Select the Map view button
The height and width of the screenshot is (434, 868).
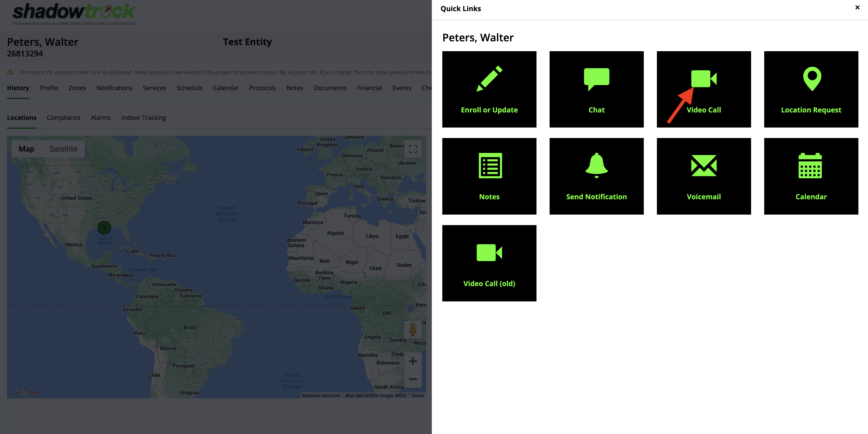pyautogui.click(x=26, y=149)
